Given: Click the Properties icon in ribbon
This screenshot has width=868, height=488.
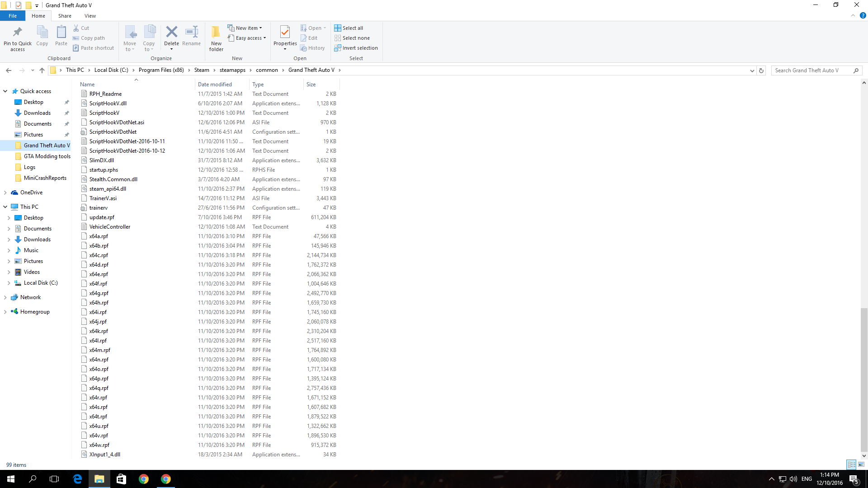Looking at the screenshot, I should click(285, 33).
